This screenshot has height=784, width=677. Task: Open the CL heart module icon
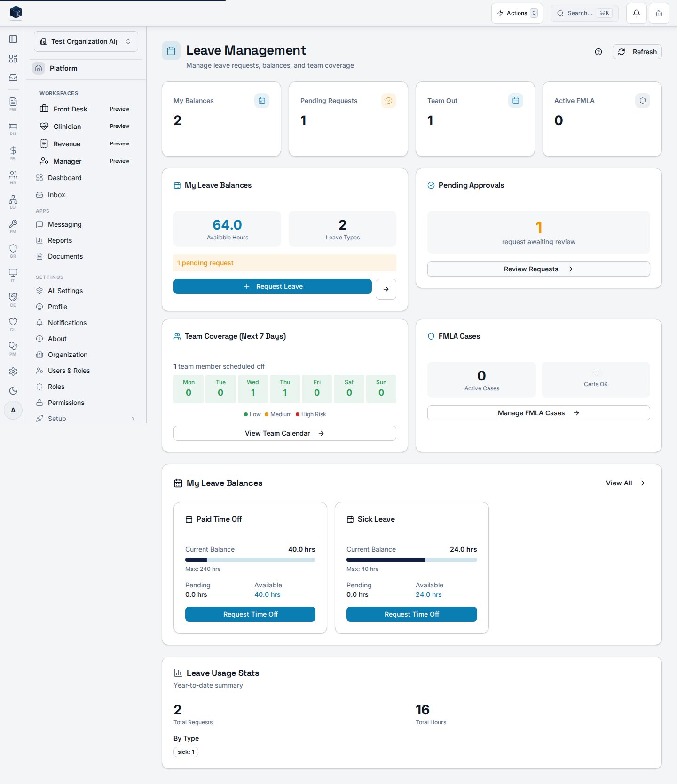[x=13, y=324]
